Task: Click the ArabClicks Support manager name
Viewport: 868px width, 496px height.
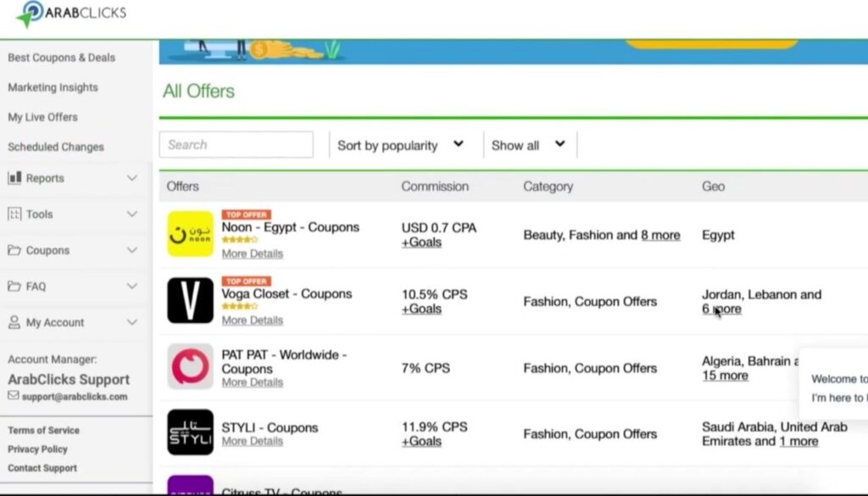Action: pos(69,379)
